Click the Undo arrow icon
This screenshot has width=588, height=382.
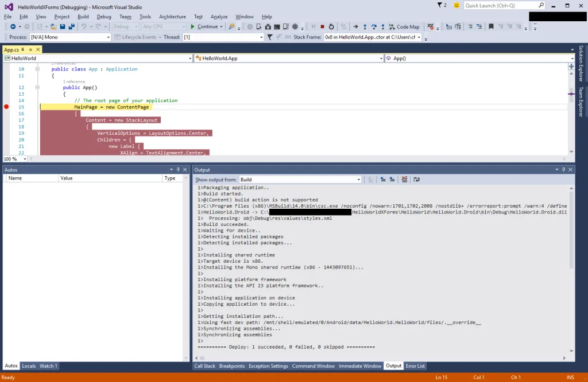tap(84, 26)
